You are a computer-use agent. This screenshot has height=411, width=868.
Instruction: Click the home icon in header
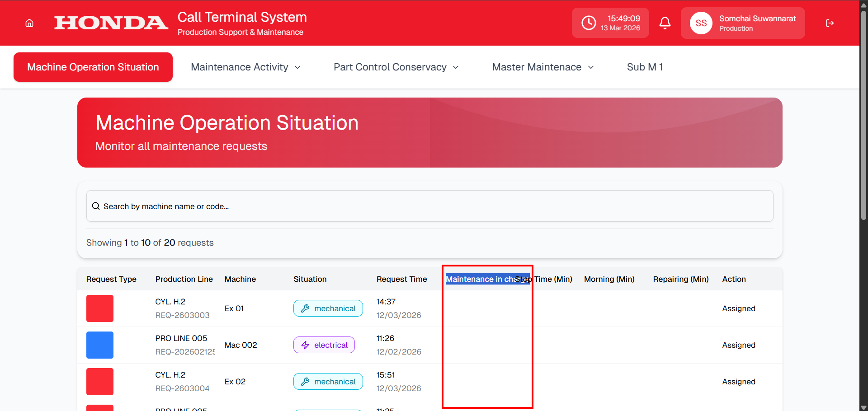pos(29,23)
